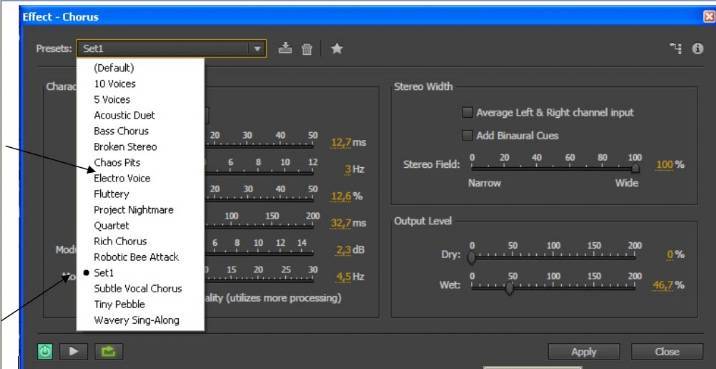Edit the Stereo Field 100 % value
Viewport: 716px width, 369px height.
click(664, 165)
